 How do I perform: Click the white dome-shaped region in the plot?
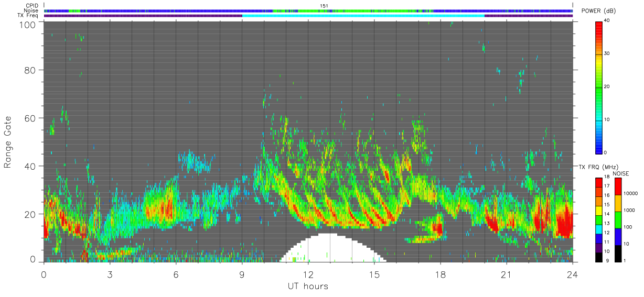pyautogui.click(x=332, y=249)
